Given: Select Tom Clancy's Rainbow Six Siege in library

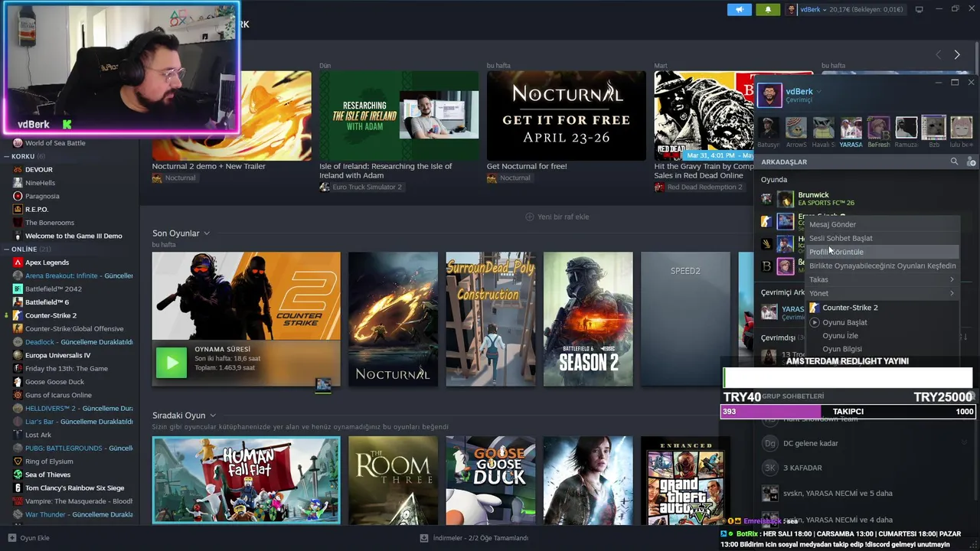Looking at the screenshot, I should [x=74, y=487].
